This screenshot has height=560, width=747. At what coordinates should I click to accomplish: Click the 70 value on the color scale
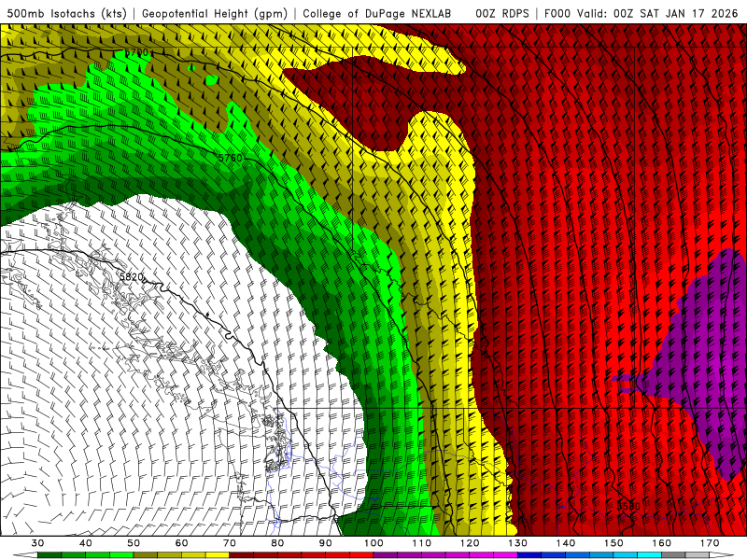coord(230,543)
